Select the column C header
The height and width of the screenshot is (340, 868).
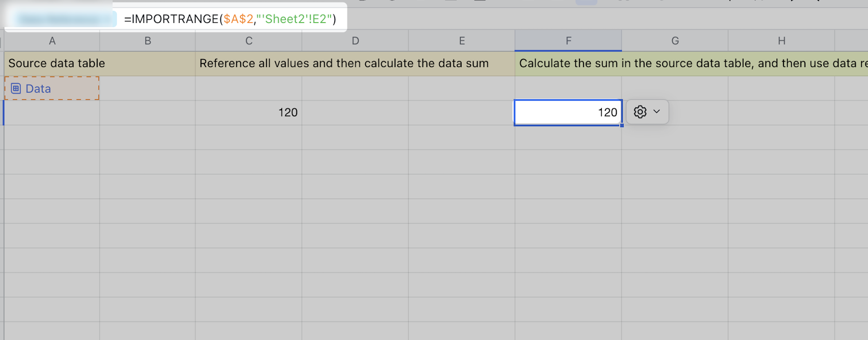coord(249,41)
